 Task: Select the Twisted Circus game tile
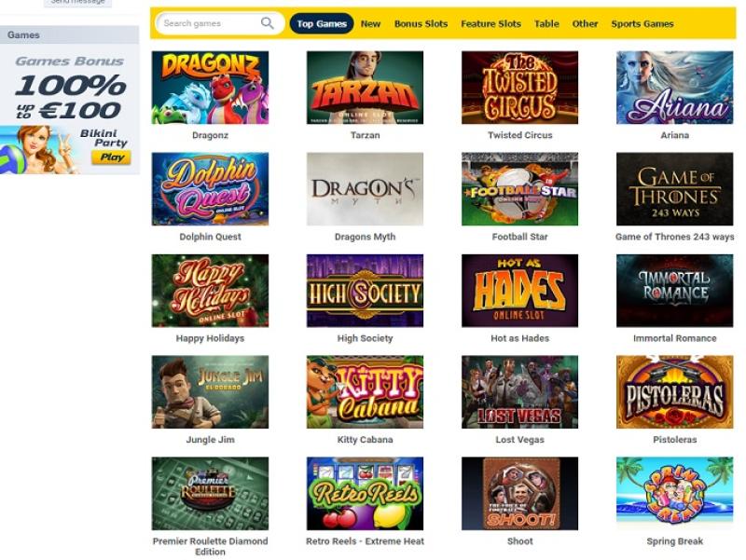(x=519, y=88)
